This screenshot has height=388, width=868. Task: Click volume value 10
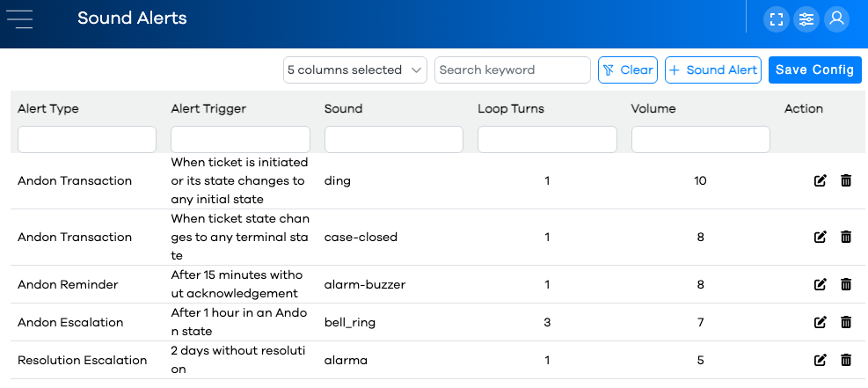(700, 181)
